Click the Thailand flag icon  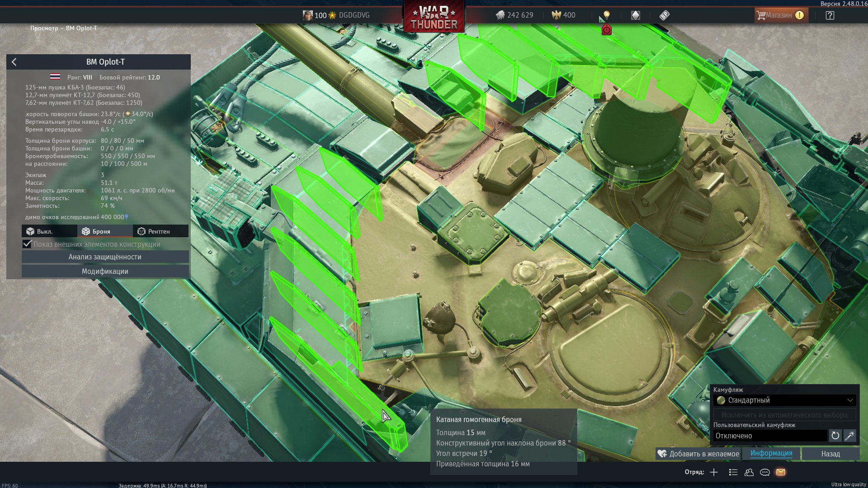click(55, 77)
